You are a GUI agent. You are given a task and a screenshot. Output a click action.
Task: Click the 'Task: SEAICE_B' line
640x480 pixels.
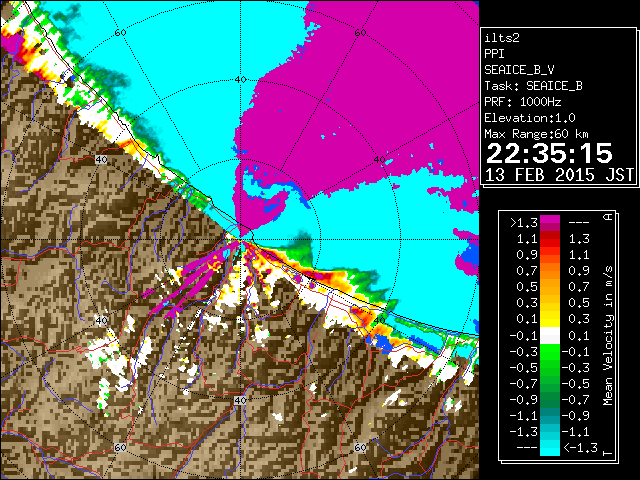coord(533,86)
